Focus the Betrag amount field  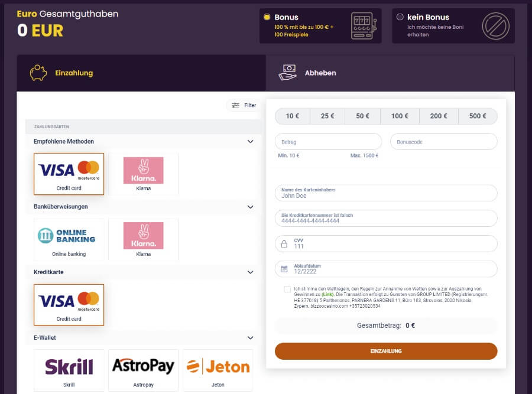pos(328,142)
